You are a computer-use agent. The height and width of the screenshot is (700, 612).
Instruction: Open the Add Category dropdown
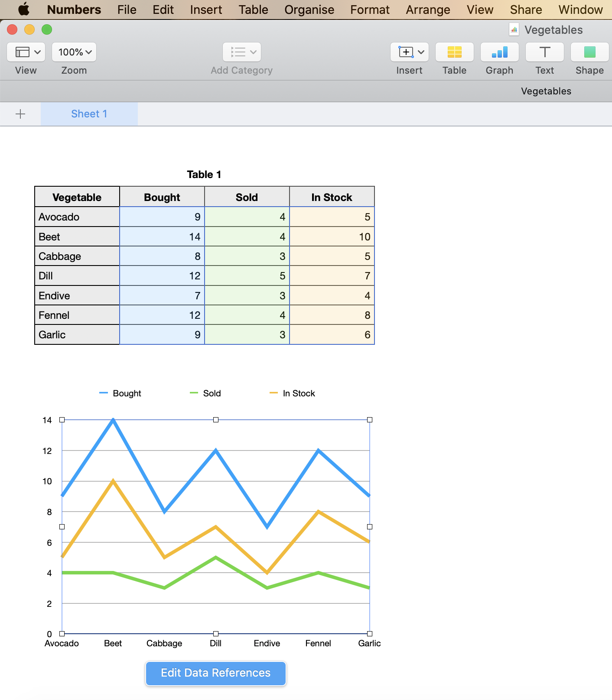coord(241,52)
